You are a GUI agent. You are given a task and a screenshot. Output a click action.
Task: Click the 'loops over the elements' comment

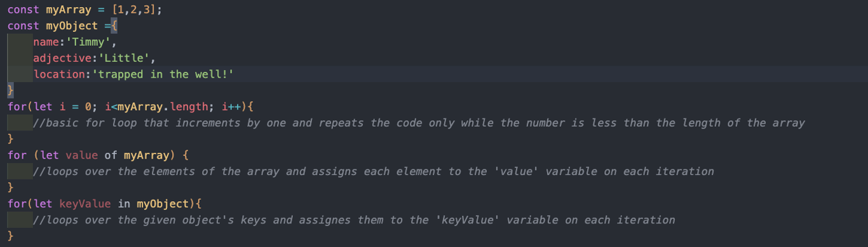(374, 171)
